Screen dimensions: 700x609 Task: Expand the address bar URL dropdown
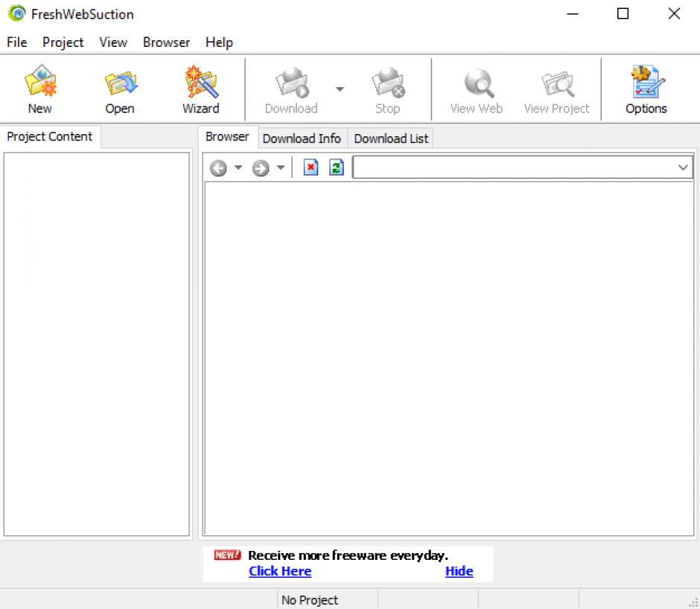pyautogui.click(x=683, y=168)
